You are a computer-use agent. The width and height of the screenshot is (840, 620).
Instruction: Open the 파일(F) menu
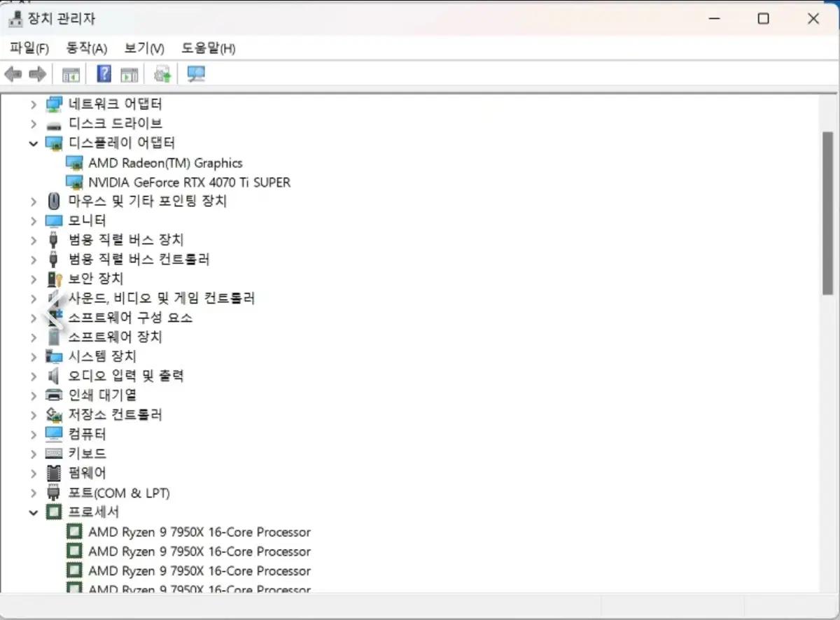point(28,48)
